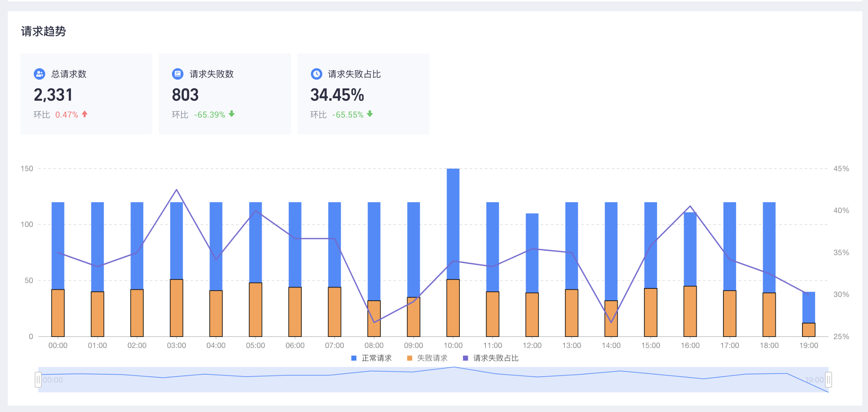Image resolution: width=868 pixels, height=412 pixels.
Task: Click the 50 left axis label
Action: (29, 281)
